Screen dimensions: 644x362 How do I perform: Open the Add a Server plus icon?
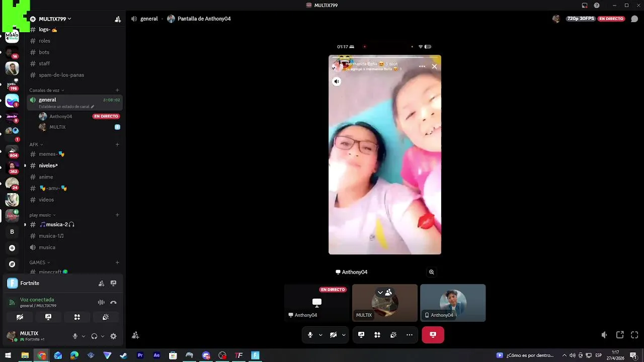12,248
